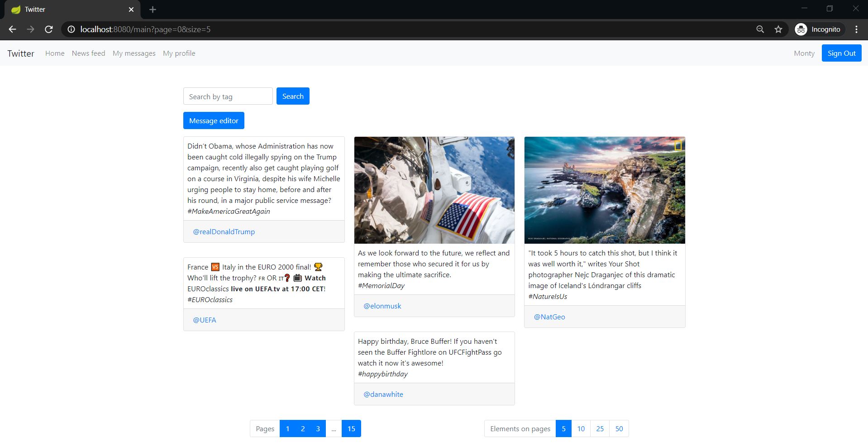This screenshot has height=443, width=868.
Task: Go to page 15 in pagination
Action: click(x=351, y=428)
